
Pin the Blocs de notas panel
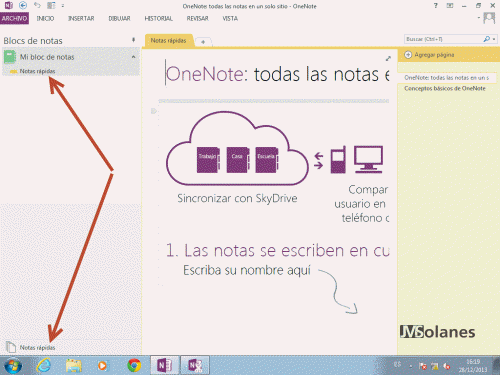pyautogui.click(x=133, y=40)
